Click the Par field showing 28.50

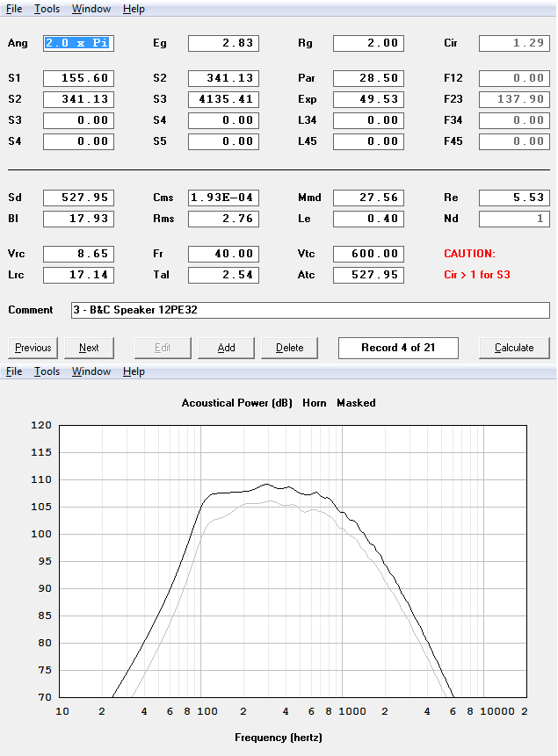[368, 78]
